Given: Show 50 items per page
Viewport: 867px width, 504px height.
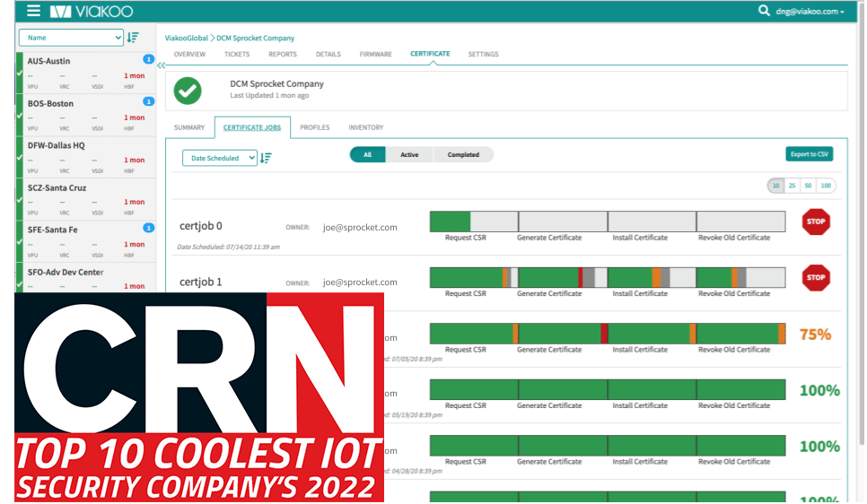Looking at the screenshot, I should (x=808, y=186).
